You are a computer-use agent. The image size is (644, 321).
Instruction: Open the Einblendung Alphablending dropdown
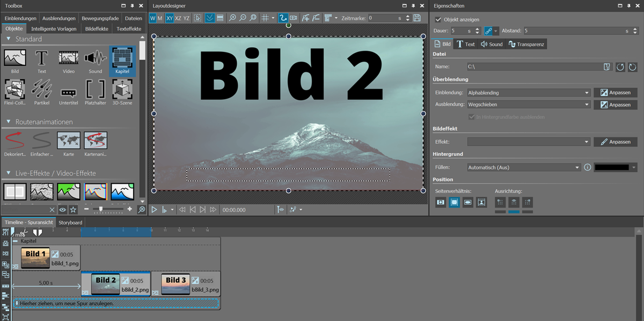click(x=528, y=93)
